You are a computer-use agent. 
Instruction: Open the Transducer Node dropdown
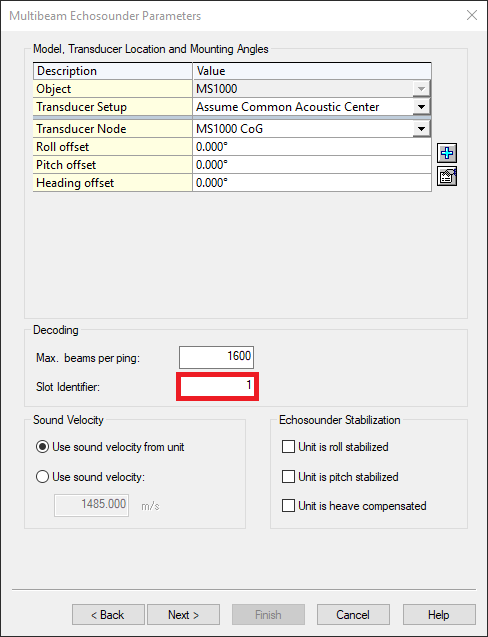coord(421,129)
